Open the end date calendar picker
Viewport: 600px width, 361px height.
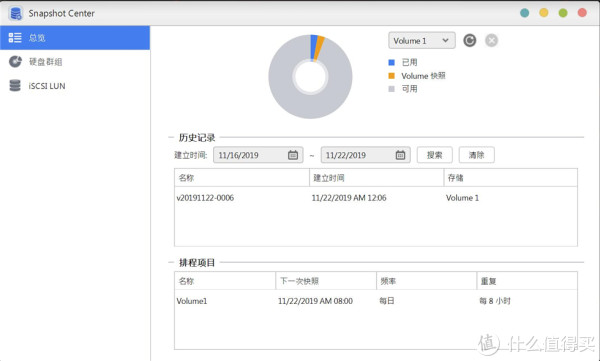tap(400, 155)
